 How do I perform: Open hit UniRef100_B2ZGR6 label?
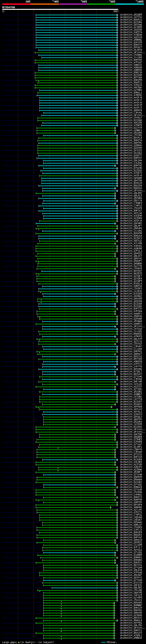[131, 22]
